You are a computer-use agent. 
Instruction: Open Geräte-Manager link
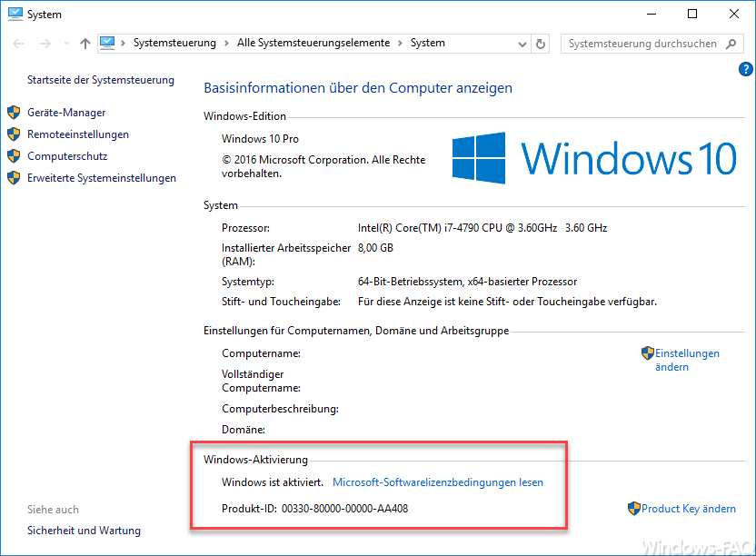(66, 113)
